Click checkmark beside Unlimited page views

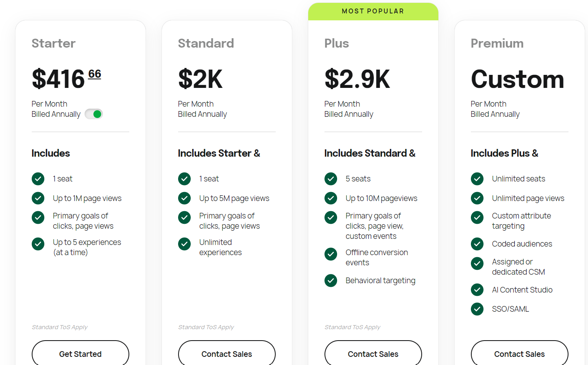click(477, 198)
